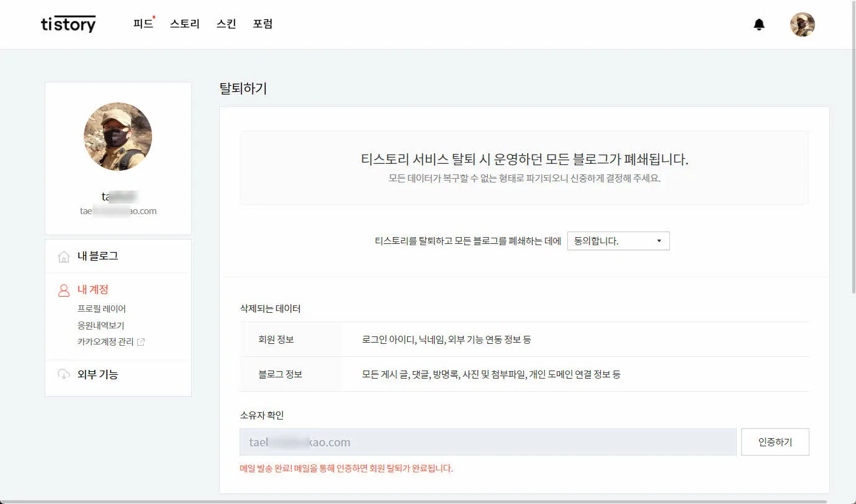Viewport: 856px width, 504px height.
Task: Open 외부 기능 section
Action: coord(97,374)
